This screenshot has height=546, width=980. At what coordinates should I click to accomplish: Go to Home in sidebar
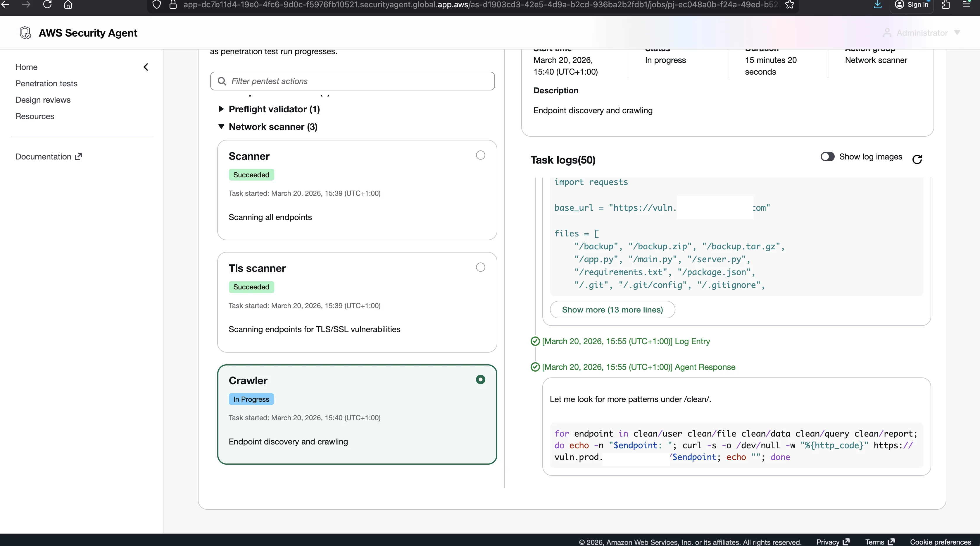(26, 67)
